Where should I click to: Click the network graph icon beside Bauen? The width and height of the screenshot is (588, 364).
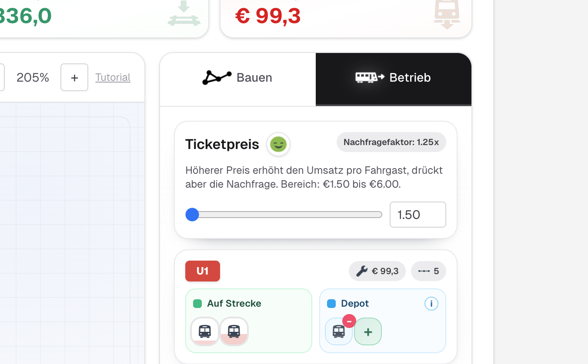(x=217, y=78)
